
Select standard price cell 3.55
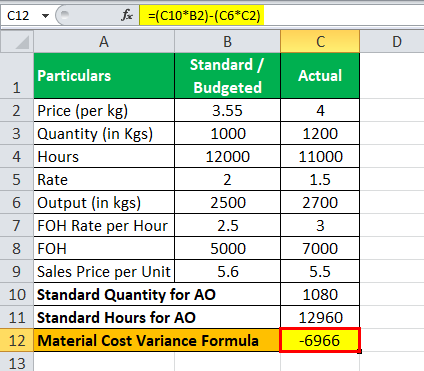pyautogui.click(x=227, y=110)
